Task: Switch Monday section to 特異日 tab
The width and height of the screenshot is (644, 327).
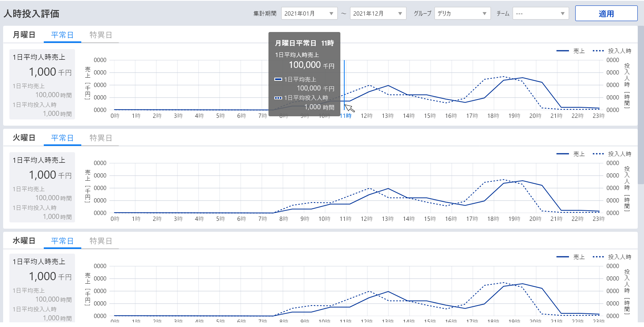Action: [100, 35]
